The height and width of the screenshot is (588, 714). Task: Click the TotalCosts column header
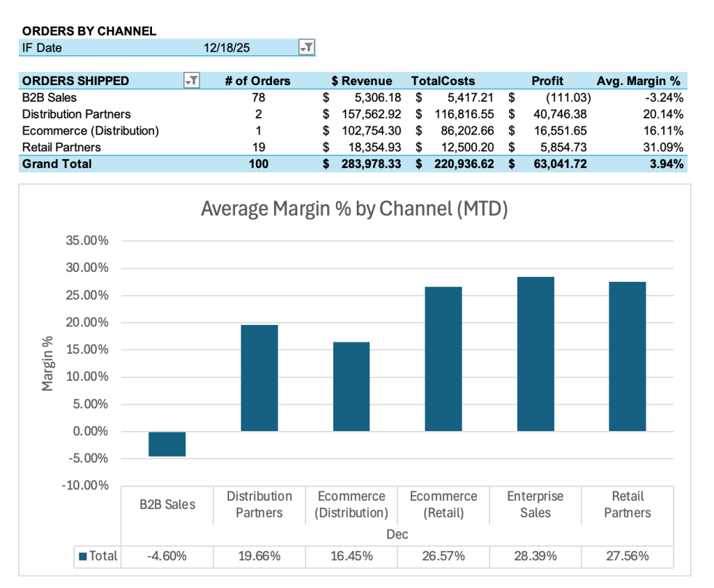(x=443, y=81)
